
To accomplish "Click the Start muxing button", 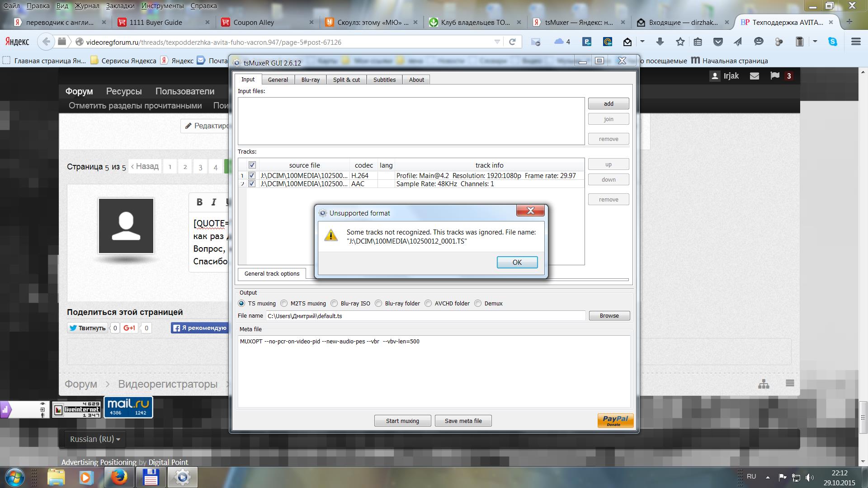I will point(402,421).
